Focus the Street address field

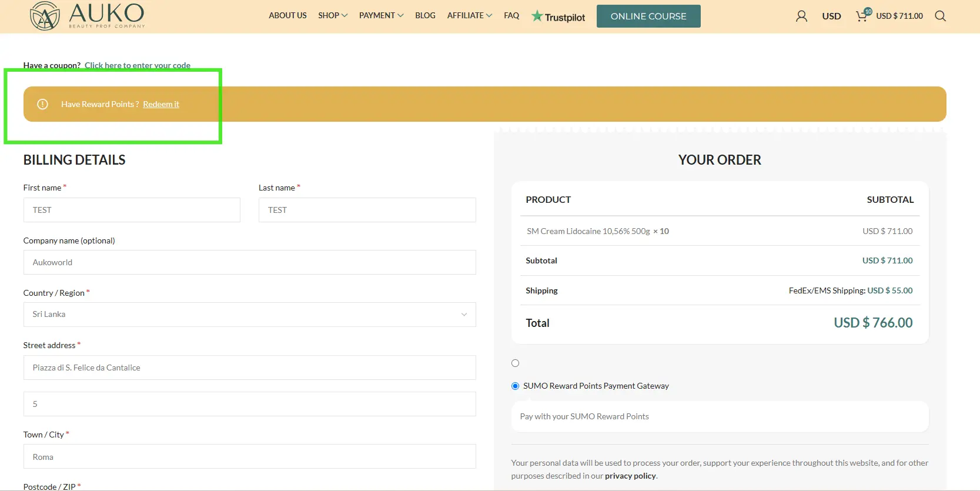click(249, 368)
